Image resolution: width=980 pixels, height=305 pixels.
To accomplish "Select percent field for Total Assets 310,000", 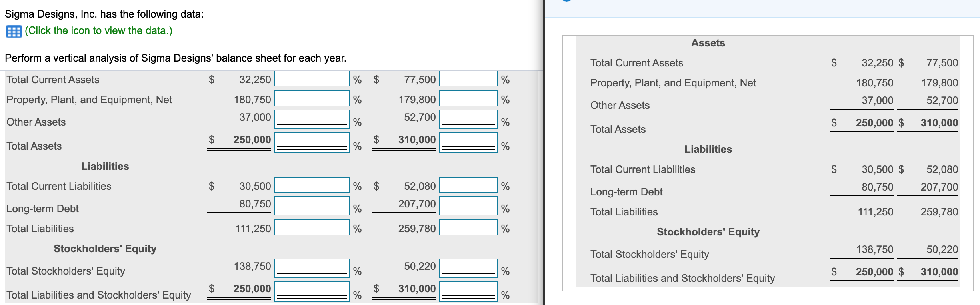I will [x=468, y=142].
